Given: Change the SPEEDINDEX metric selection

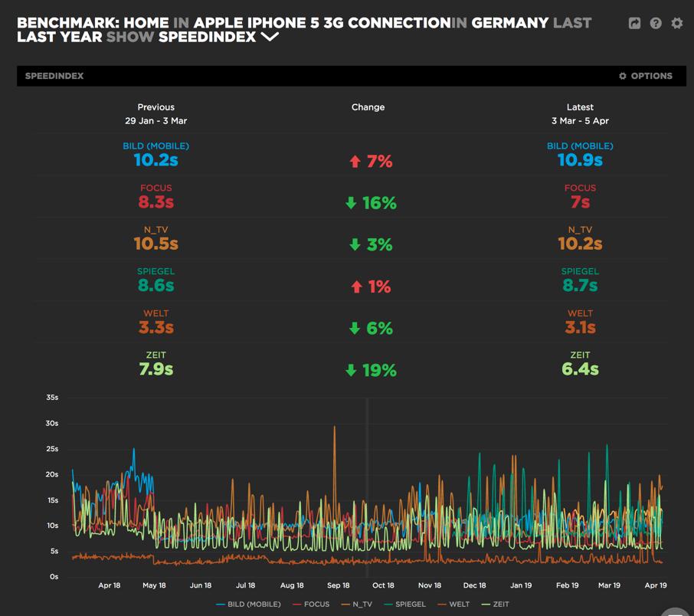Looking at the screenshot, I should tap(207, 37).
